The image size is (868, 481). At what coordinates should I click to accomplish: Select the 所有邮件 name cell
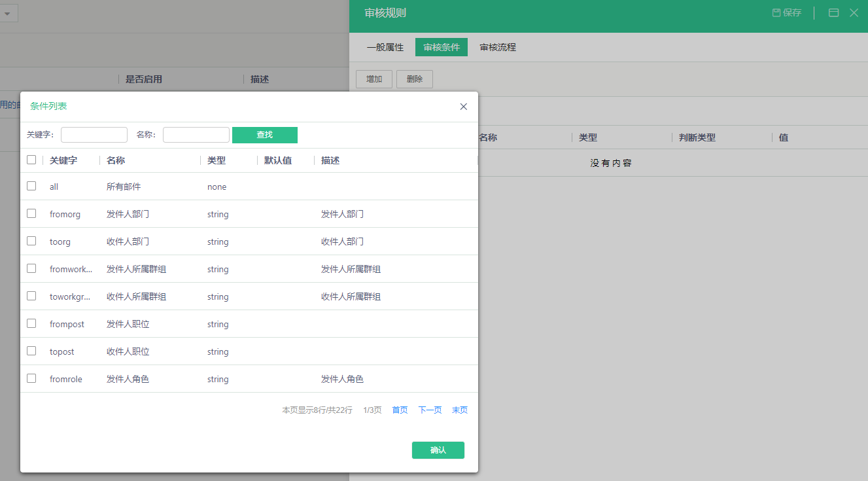tap(124, 187)
